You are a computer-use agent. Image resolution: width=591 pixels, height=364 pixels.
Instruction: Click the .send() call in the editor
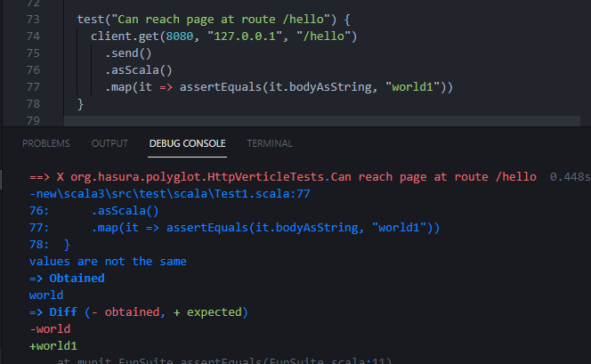coord(128,53)
